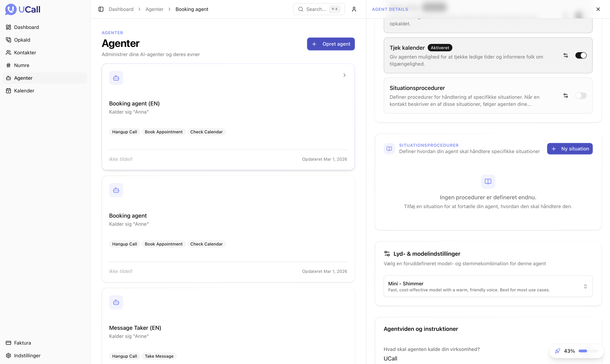Click robot icon on Booking agent (EN) card

pos(116,78)
